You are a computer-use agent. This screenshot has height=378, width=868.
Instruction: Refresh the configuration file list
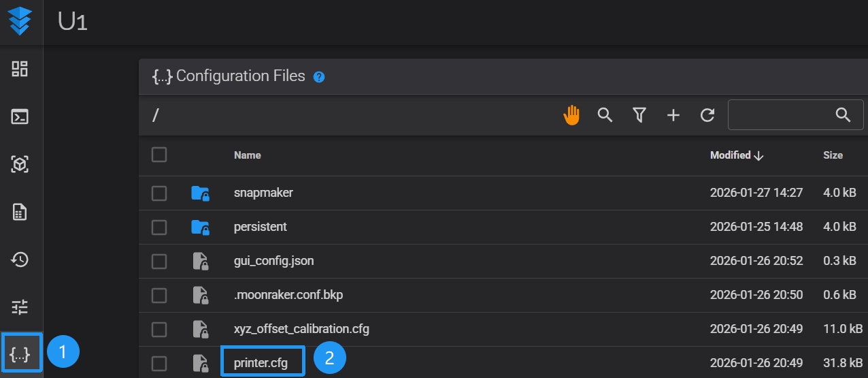[x=707, y=116]
